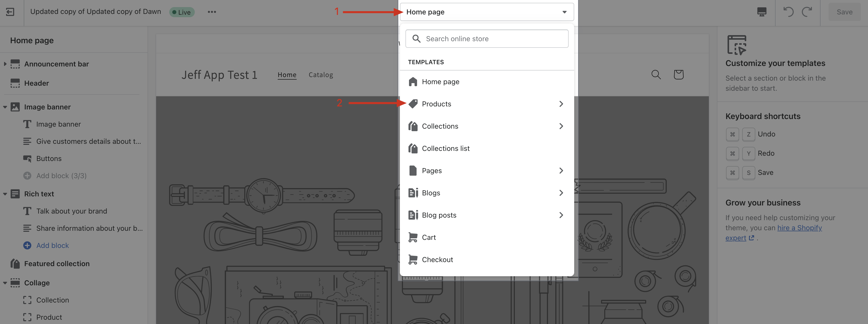Click the Featured collection section label
The height and width of the screenshot is (324, 868).
(57, 264)
